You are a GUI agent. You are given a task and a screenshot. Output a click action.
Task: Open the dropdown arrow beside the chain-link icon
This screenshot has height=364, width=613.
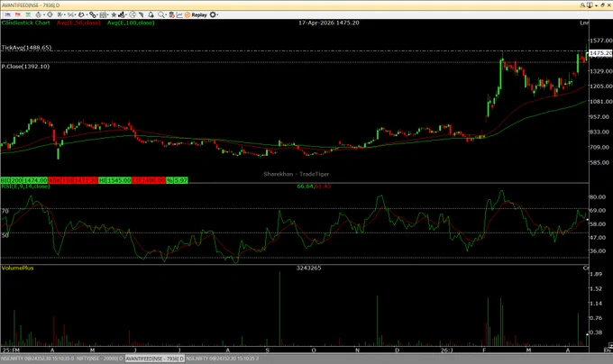coord(97,14)
